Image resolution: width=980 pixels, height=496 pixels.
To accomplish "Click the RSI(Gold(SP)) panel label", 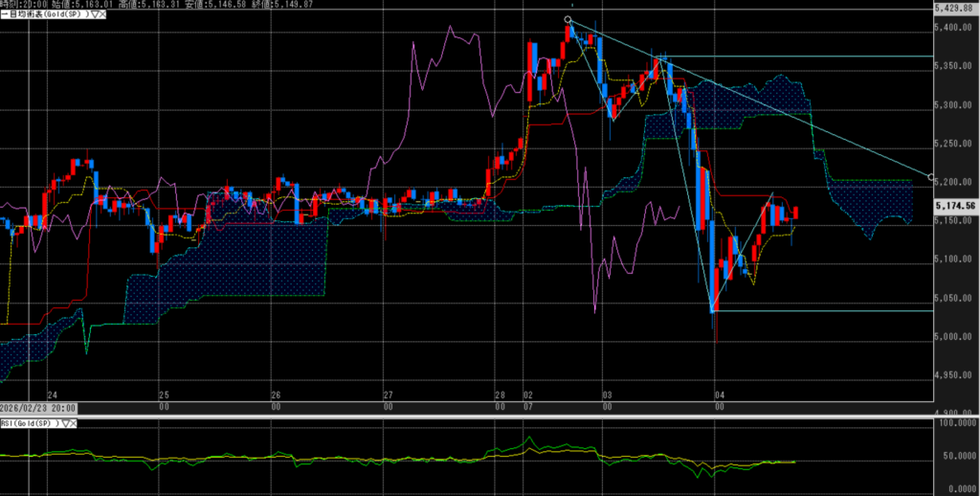I will click(27, 422).
